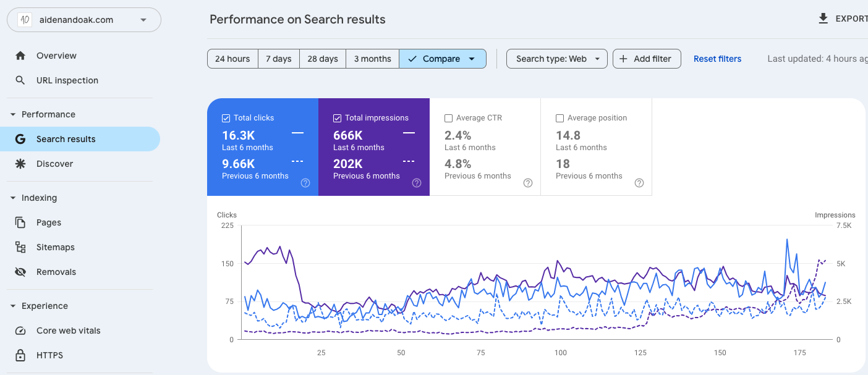
Task: Click the Sitemaps icon in sidebar
Action: (20, 247)
